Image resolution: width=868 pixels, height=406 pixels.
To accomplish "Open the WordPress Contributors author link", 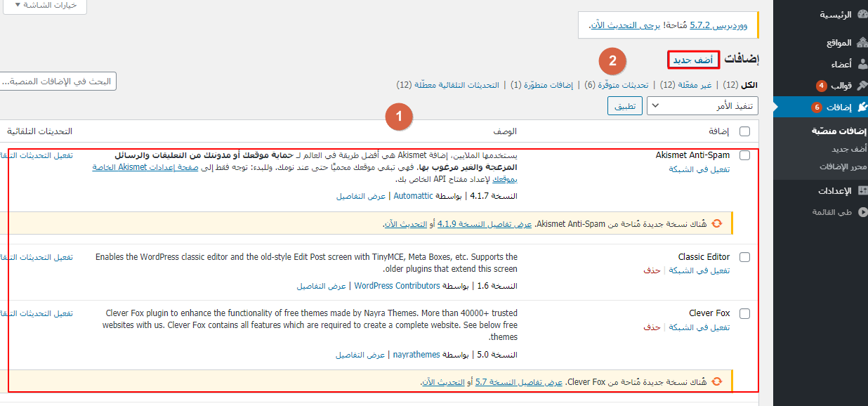I will (397, 287).
